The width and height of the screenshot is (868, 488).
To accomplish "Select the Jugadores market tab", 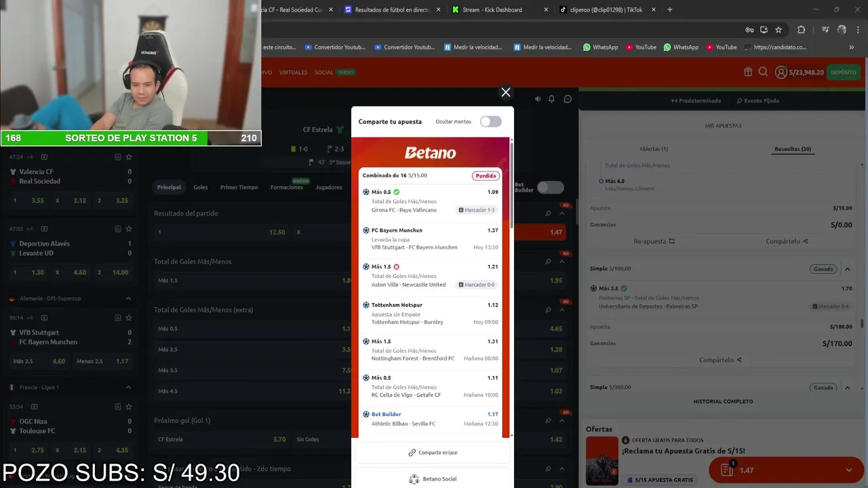I will click(329, 187).
